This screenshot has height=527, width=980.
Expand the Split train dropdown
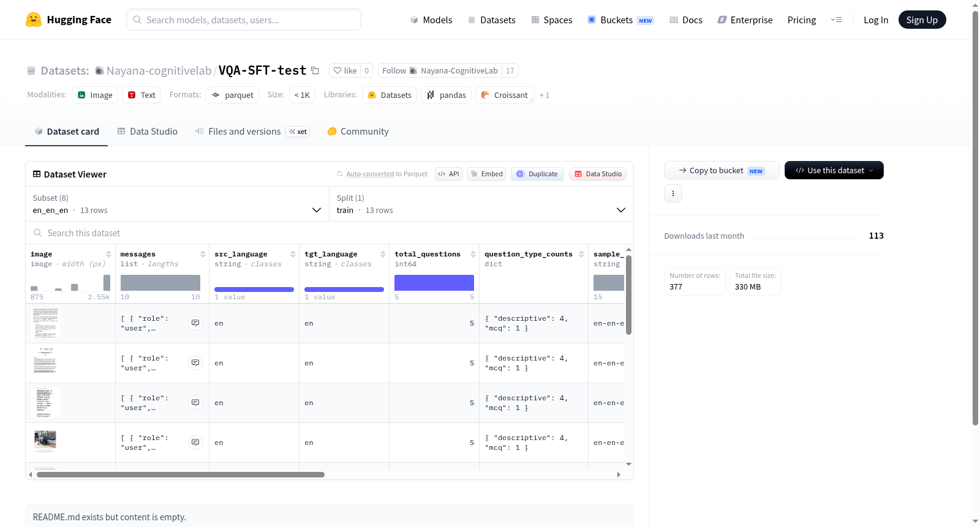coord(481,204)
